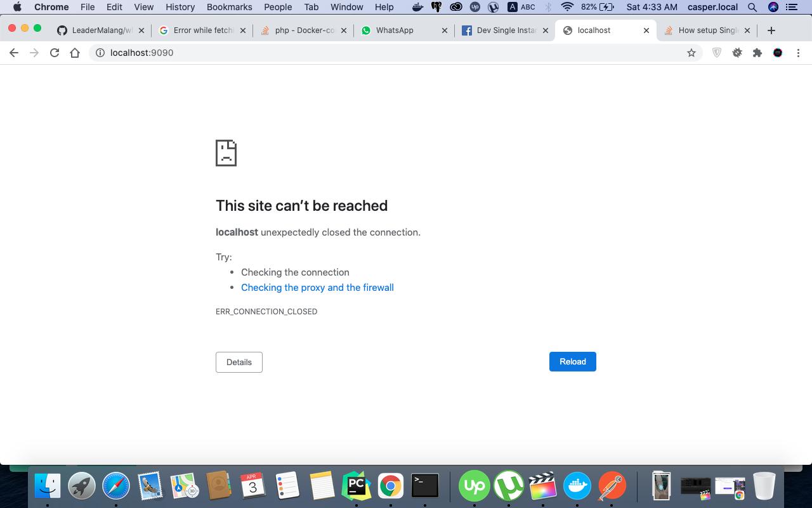The width and height of the screenshot is (812, 508).
Task: Open Checking the proxy and firewall link
Action: [317, 288]
